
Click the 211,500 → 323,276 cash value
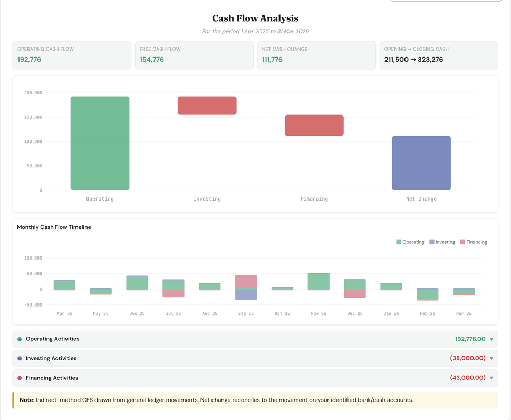click(x=413, y=59)
